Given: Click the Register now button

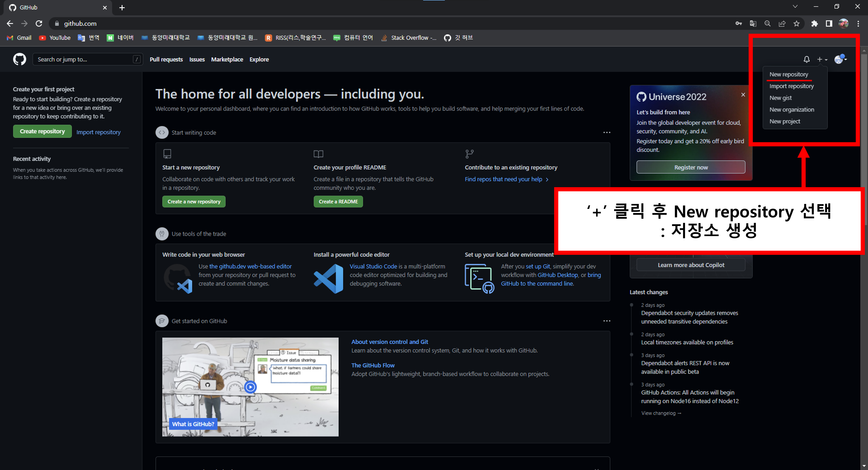Looking at the screenshot, I should [691, 167].
